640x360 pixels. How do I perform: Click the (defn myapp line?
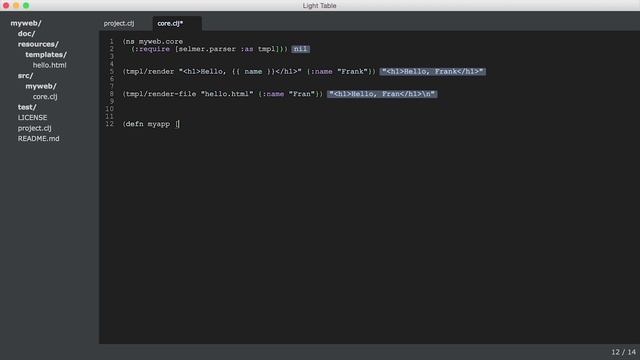coord(151,124)
